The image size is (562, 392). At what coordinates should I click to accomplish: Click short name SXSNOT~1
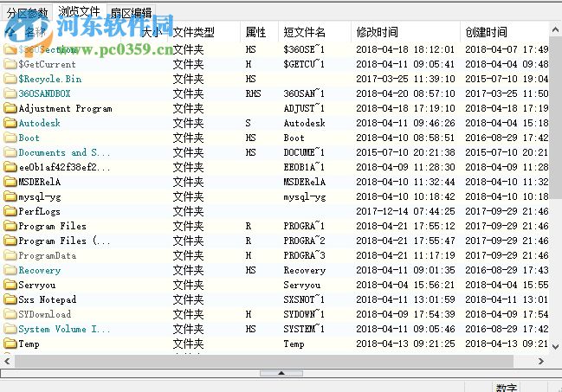304,299
